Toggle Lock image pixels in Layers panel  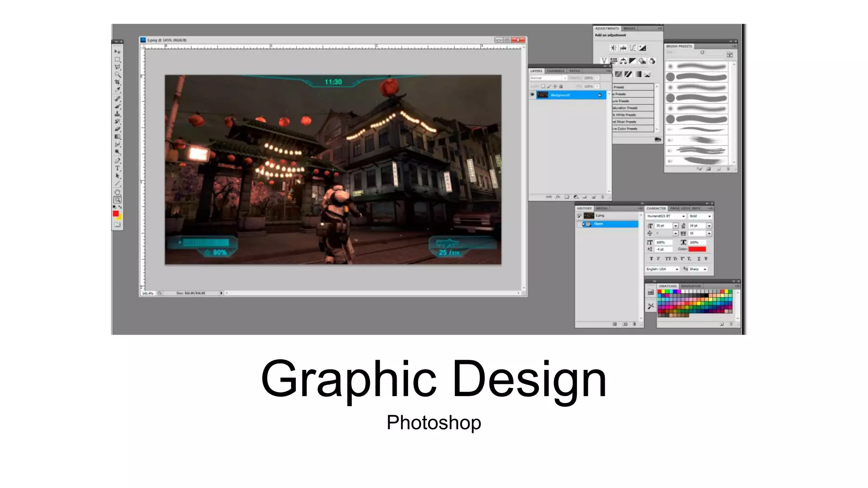pos(549,86)
